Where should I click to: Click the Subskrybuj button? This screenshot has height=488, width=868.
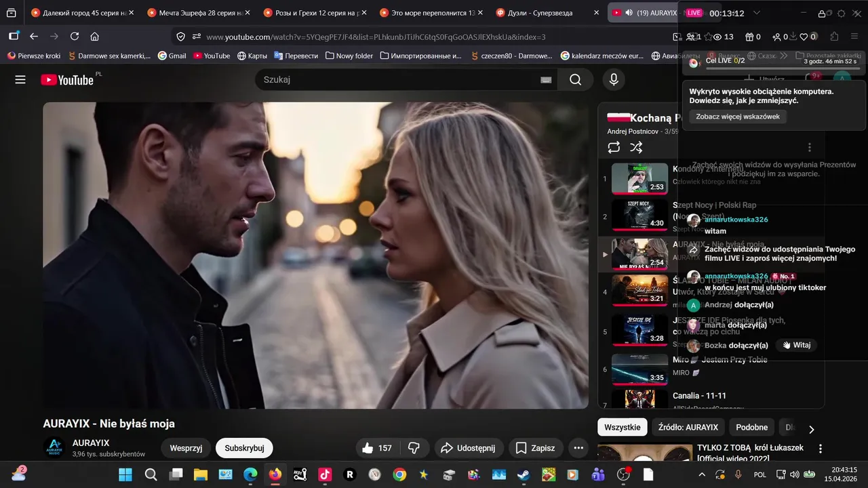[244, 448]
